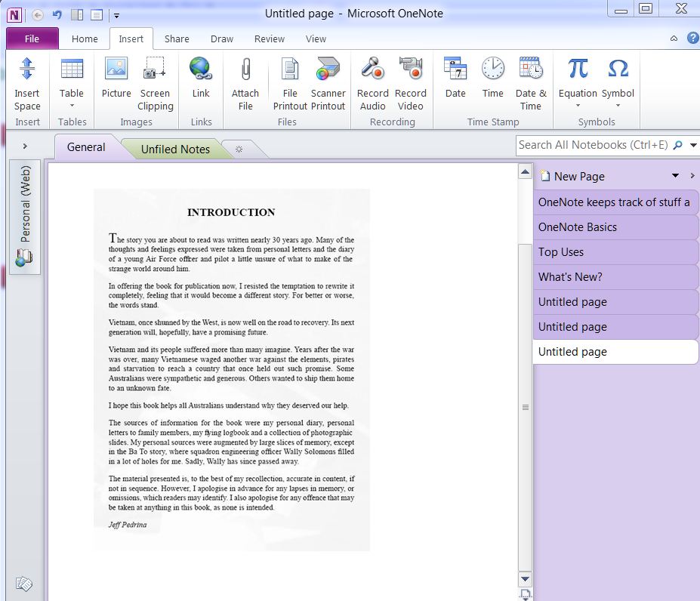Viewport: 700px width, 601px height.
Task: Collapse the page tabs pane
Action: click(692, 175)
